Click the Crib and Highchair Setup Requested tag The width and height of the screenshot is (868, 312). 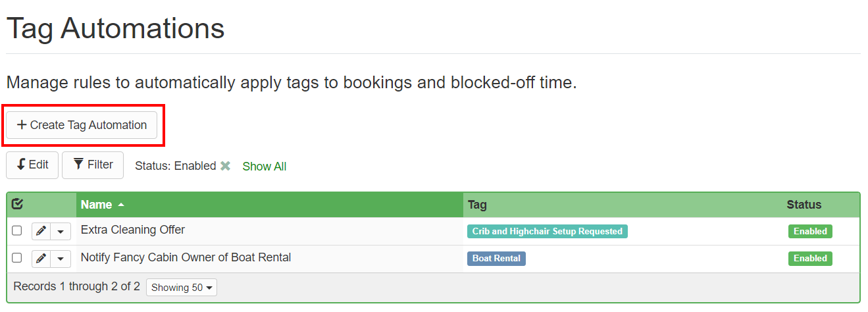pos(547,231)
